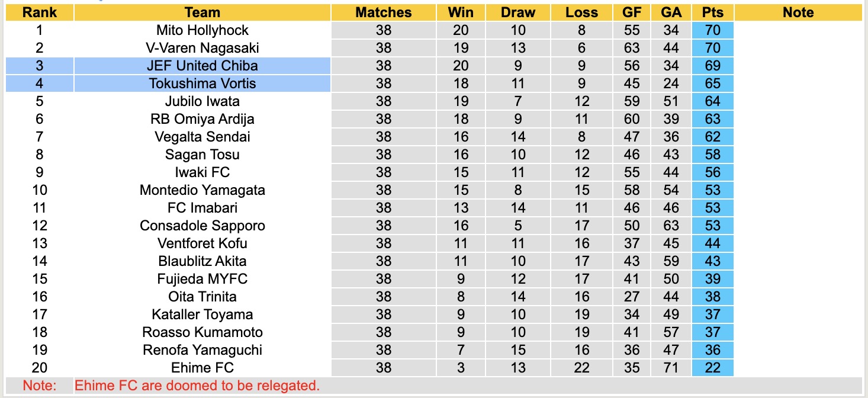Click Tokushima Vortis in the table
The height and width of the screenshot is (398, 868).
[x=202, y=84]
